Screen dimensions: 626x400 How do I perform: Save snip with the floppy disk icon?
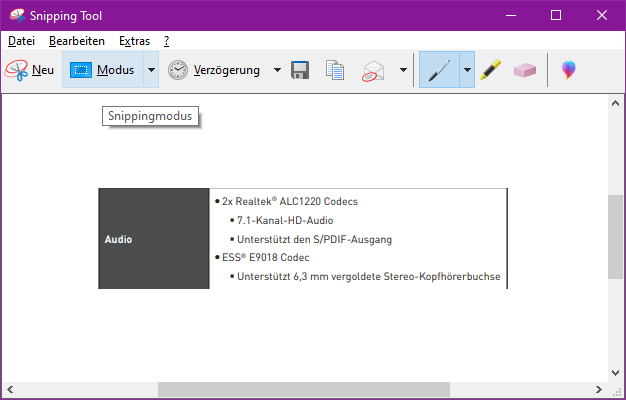300,70
